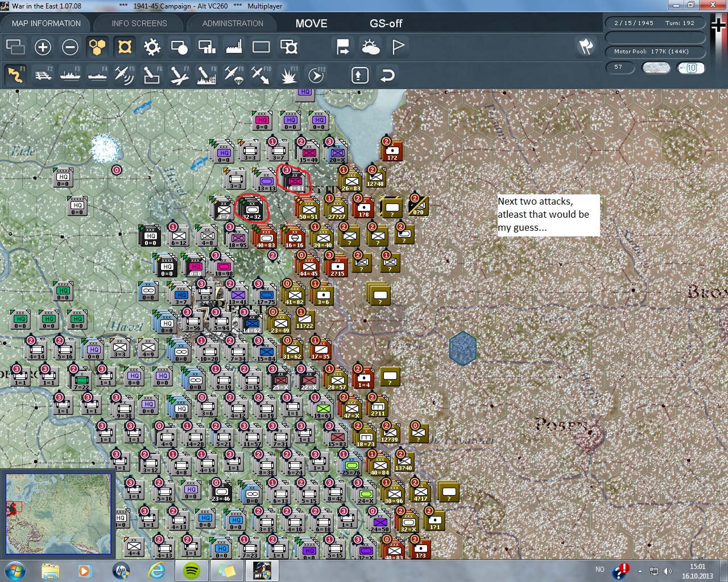Click the F12 end turn arrow icon
The height and width of the screenshot is (582, 728).
tap(316, 75)
